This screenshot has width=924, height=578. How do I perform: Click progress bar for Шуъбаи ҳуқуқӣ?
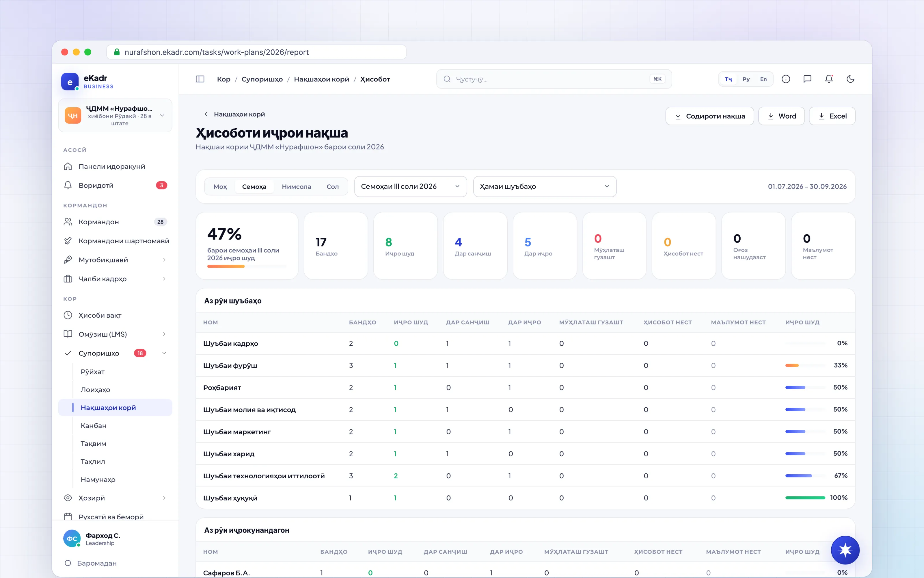(805, 498)
